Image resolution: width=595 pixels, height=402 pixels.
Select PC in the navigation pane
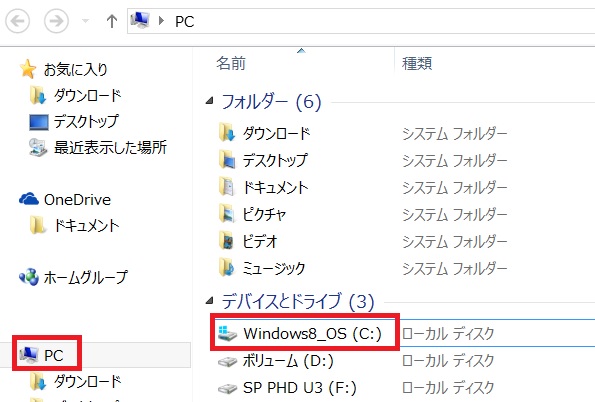[54, 356]
